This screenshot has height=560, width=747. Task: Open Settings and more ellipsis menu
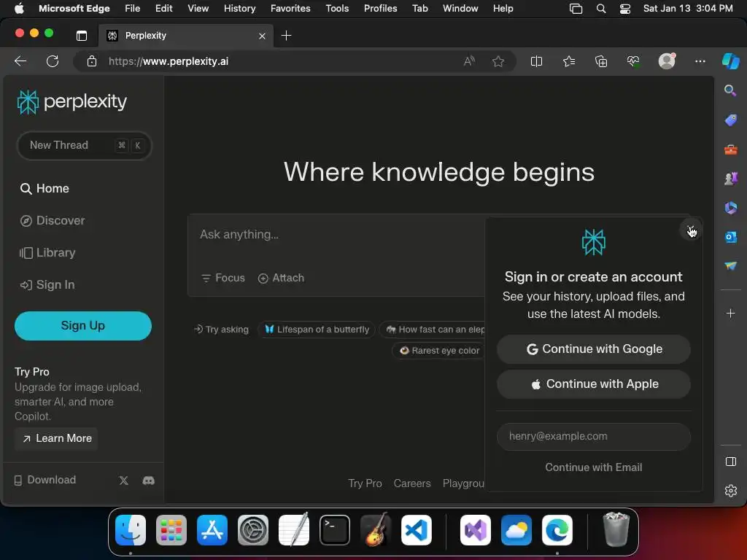(x=700, y=61)
